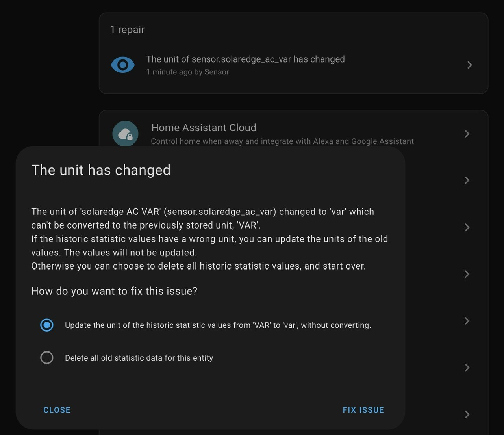Screen dimensions: 504x435
Task: Click the eye icon on the solaredge repair
Action: [123, 65]
